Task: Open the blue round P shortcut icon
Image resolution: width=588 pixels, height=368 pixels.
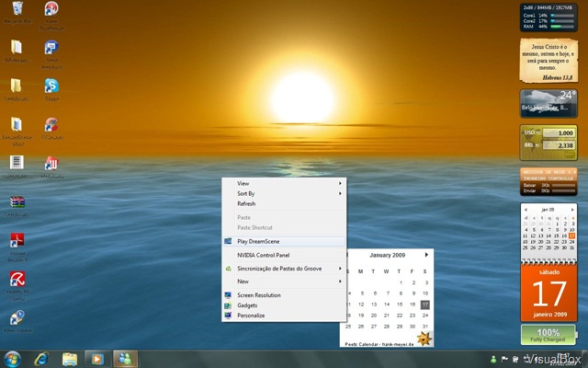Action: coord(51,47)
